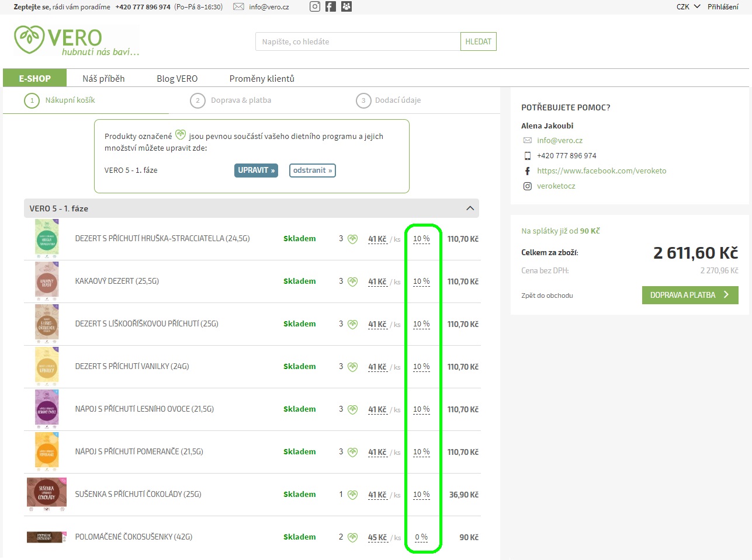
Task: Focus the search input field
Action: click(358, 41)
